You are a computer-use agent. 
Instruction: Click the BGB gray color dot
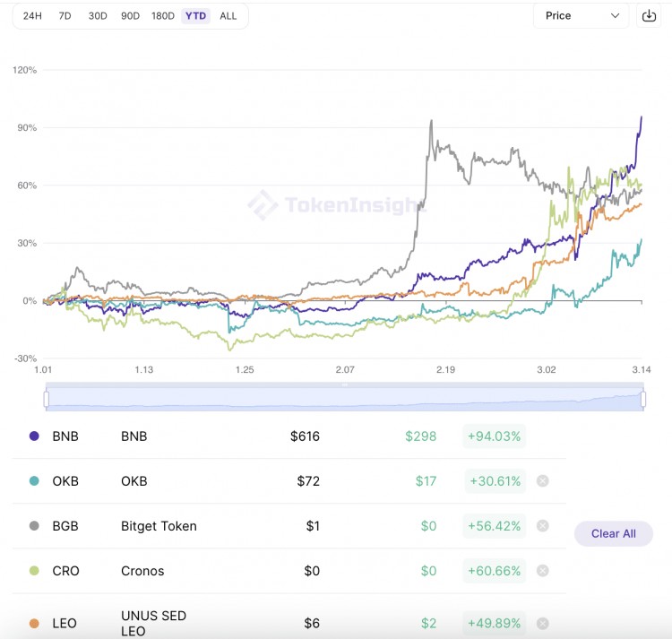[x=34, y=526]
